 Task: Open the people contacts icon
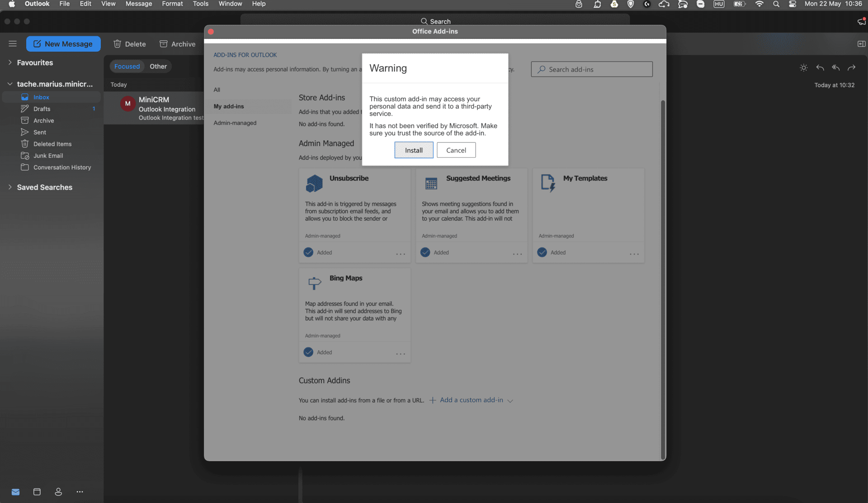58,492
